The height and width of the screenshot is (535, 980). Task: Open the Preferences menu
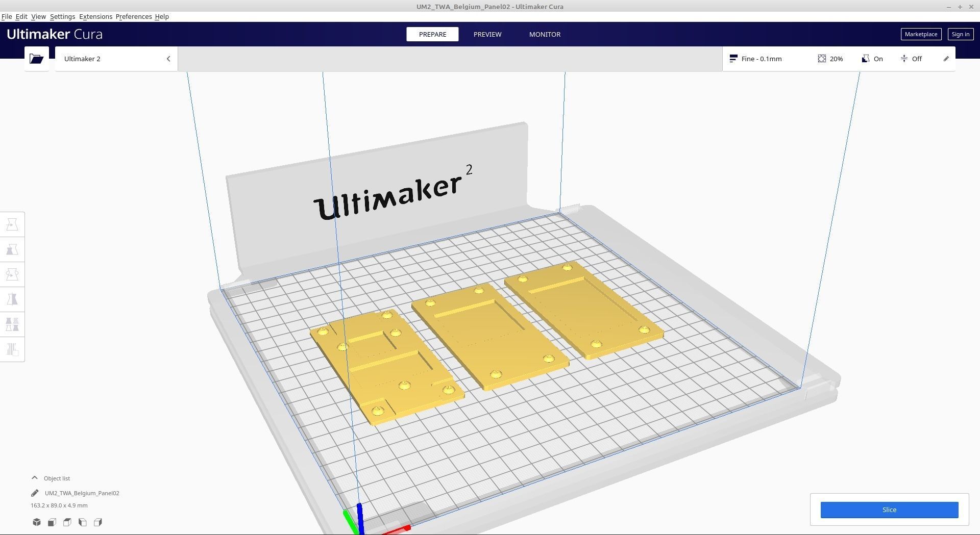pos(134,17)
